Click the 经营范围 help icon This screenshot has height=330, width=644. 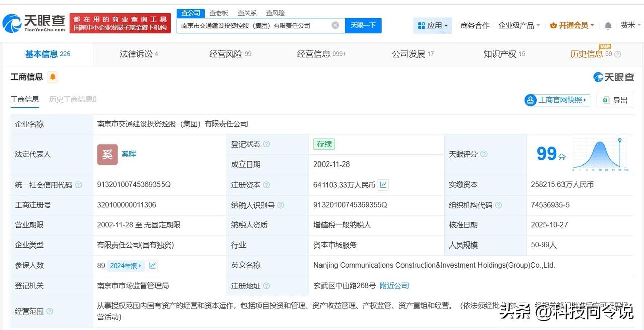(x=50, y=311)
